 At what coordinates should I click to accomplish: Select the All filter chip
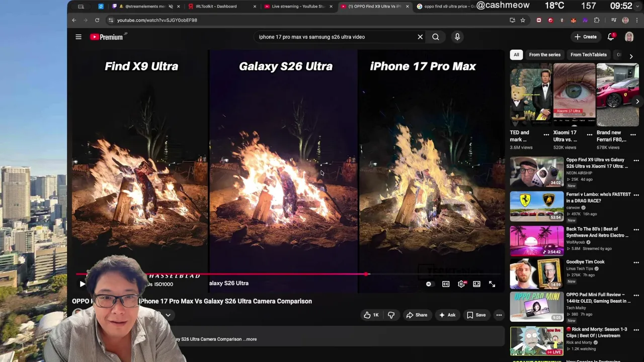pyautogui.click(x=516, y=54)
